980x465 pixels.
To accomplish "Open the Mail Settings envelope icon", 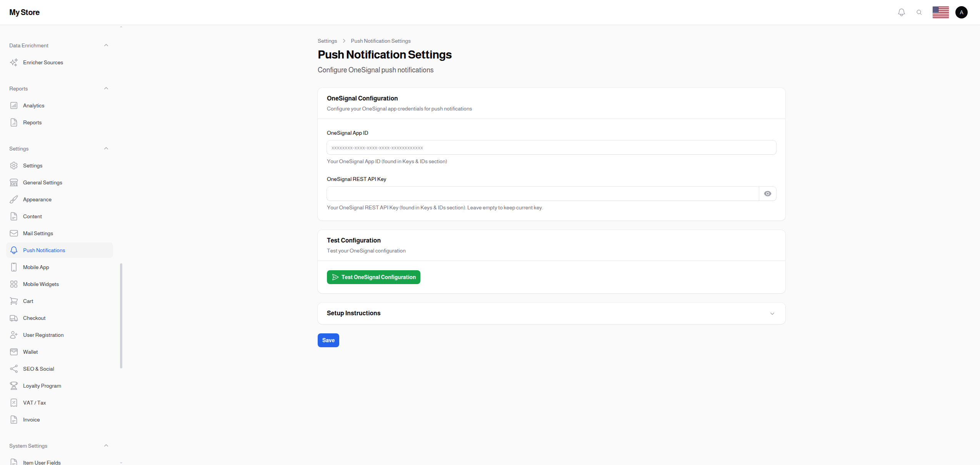I will click(x=14, y=233).
